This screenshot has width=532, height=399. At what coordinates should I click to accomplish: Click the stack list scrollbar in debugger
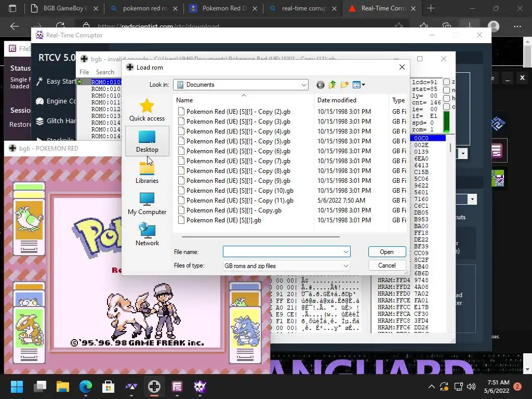[x=450, y=148]
